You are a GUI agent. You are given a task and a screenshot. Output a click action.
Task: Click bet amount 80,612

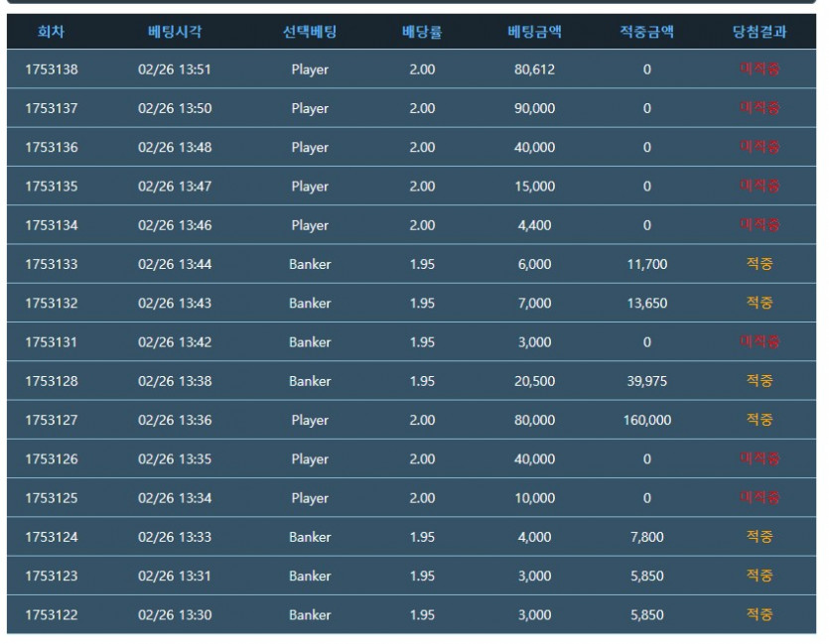tap(534, 69)
